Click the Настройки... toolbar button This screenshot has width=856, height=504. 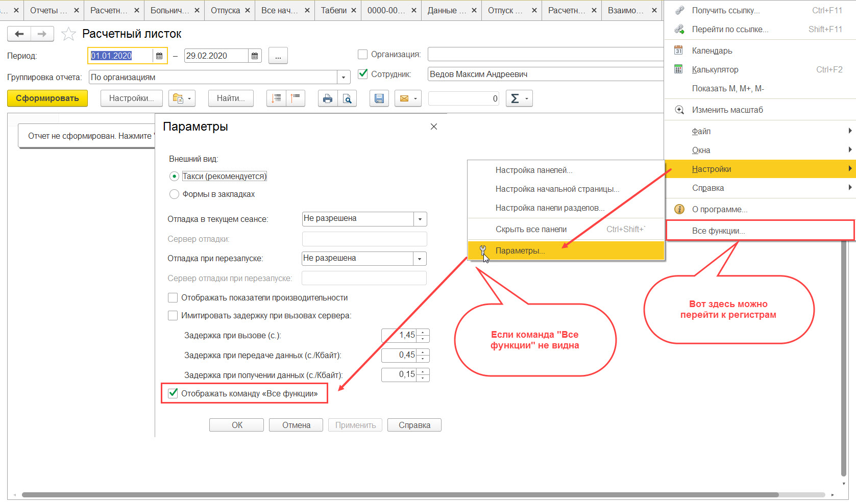coord(132,98)
